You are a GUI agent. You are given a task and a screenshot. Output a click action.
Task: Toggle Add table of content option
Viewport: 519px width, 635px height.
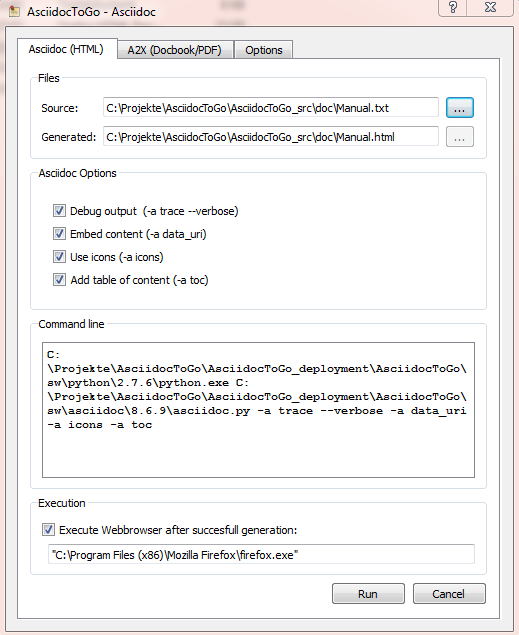[x=59, y=280]
